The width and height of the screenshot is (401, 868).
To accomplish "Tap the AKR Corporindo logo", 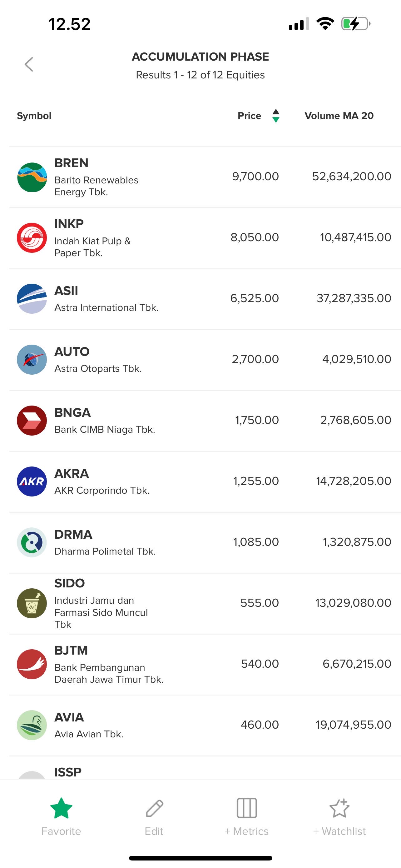I will 32,481.
